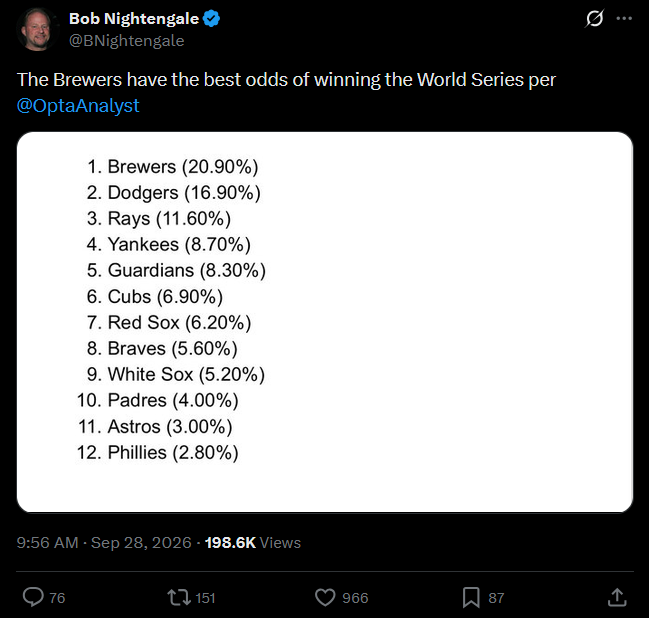Screen dimensions: 649x618
Task: Open the @BNightengale handle link
Action: tap(127, 41)
